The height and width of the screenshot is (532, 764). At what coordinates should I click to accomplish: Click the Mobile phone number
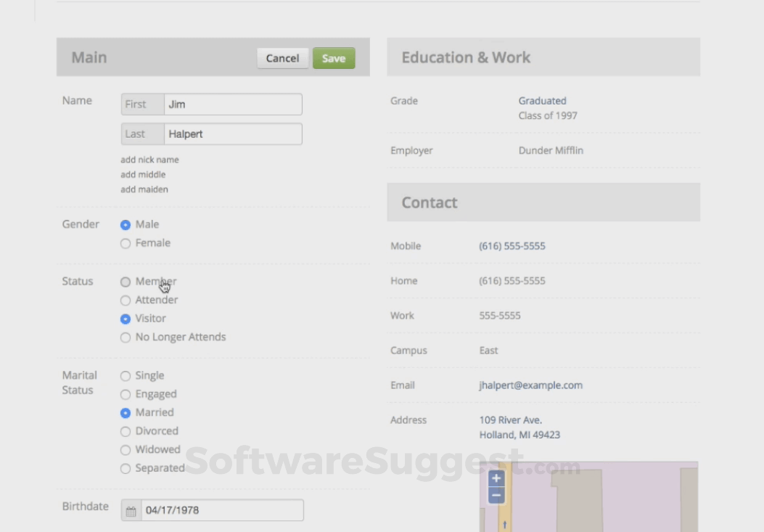512,246
